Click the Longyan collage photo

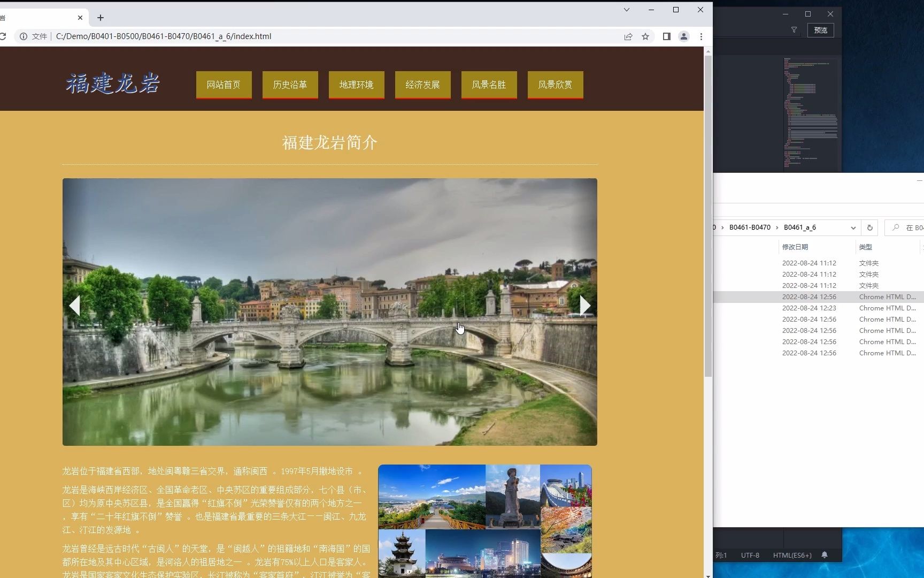click(x=485, y=521)
